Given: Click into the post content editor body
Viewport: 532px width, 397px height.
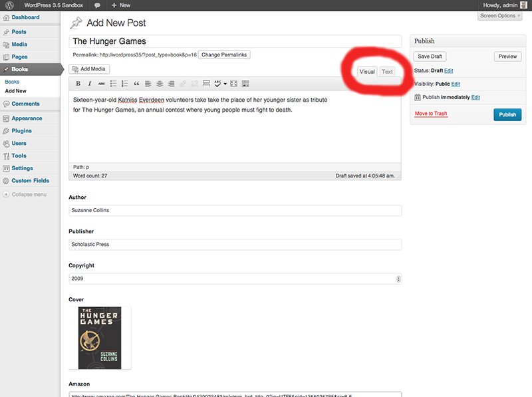Looking at the screenshot, I should [235, 126].
